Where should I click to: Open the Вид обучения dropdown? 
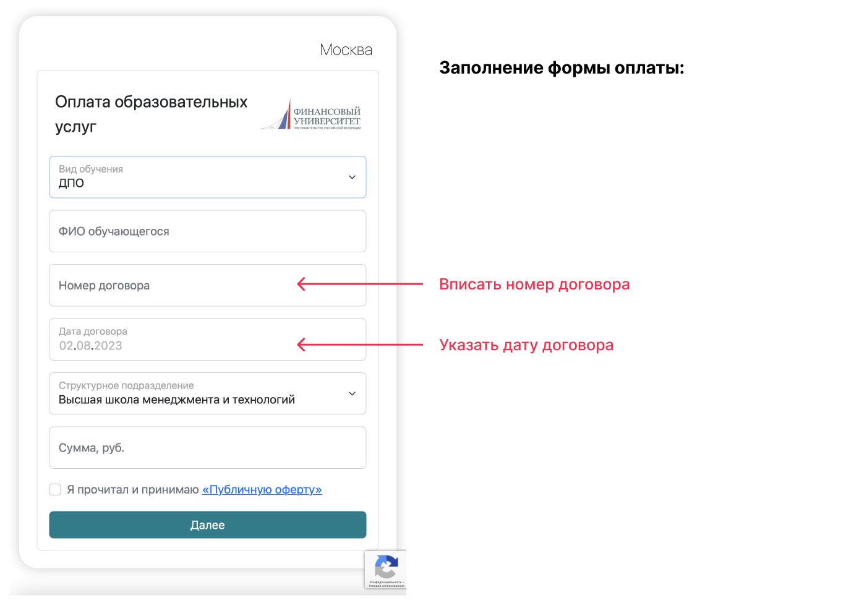(208, 177)
